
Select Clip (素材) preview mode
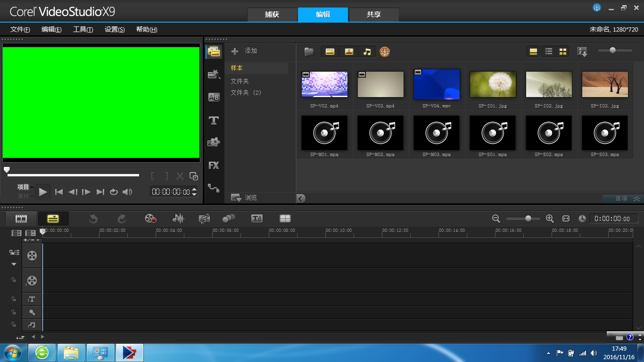(x=23, y=196)
